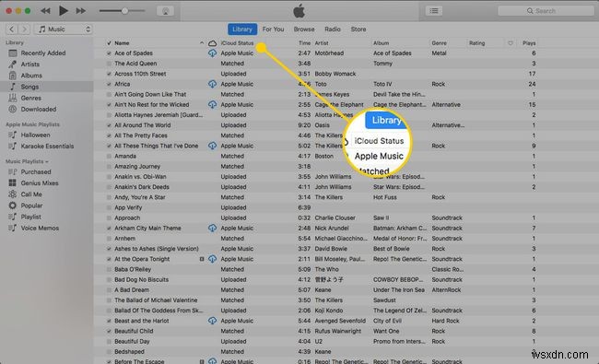Sort by the Artist column header

click(322, 43)
